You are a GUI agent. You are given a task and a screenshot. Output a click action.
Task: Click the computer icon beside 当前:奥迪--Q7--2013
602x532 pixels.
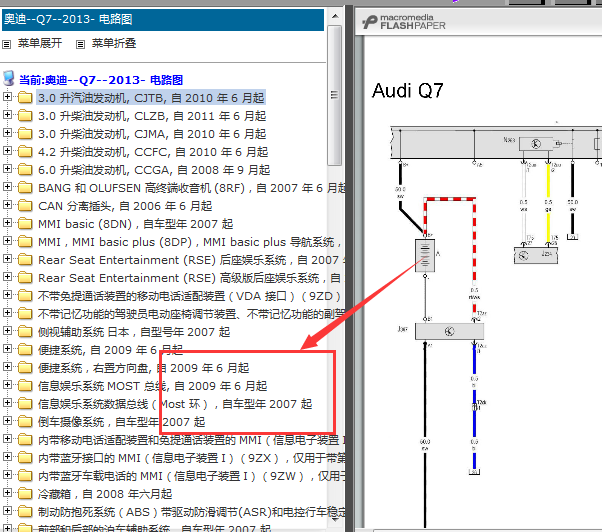(x=8, y=78)
